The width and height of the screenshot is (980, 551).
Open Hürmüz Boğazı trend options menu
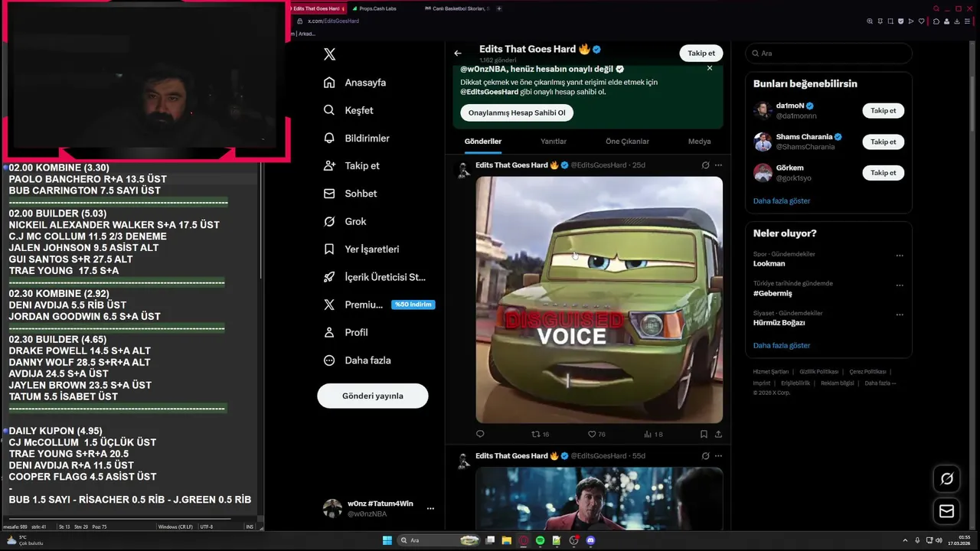coord(900,315)
